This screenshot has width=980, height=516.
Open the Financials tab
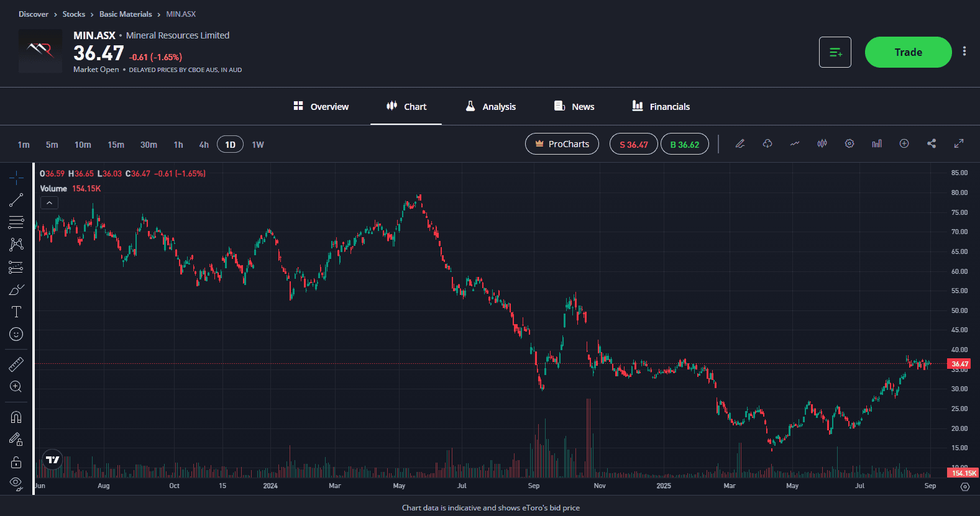tap(661, 106)
